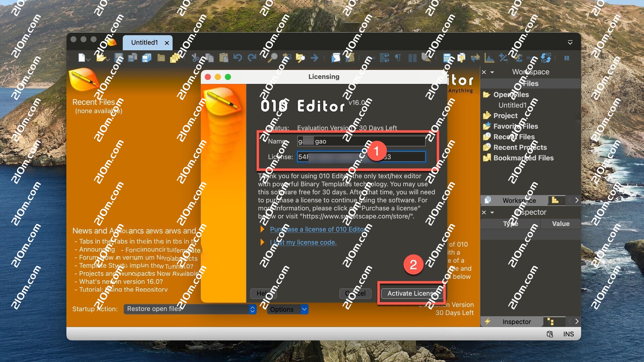Open the Startup Action combo box
The image size is (644, 362).
(x=190, y=309)
